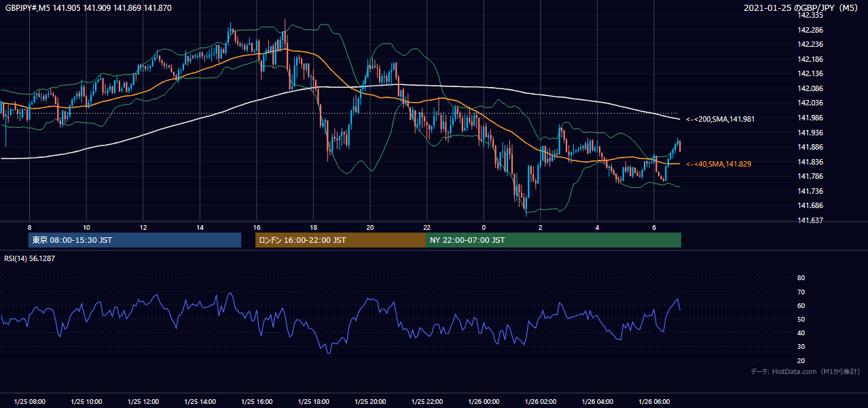Click the 1/25 14:00 date label
The image size is (868, 408).
pos(200,402)
